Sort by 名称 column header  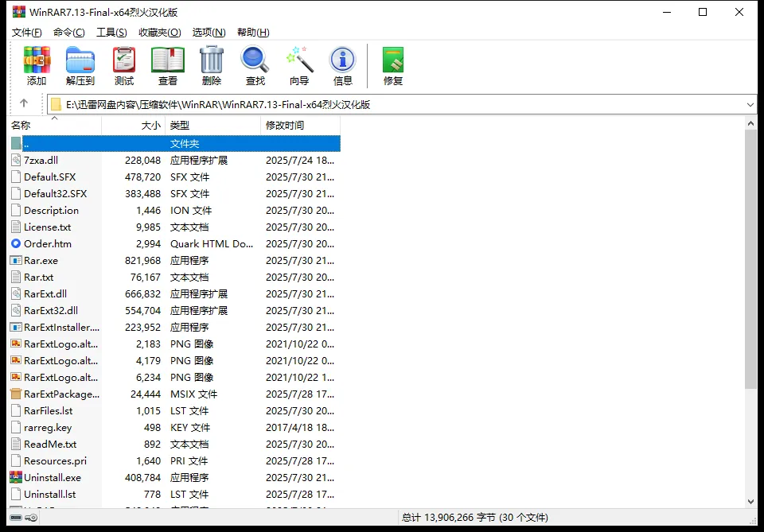pyautogui.click(x=56, y=126)
